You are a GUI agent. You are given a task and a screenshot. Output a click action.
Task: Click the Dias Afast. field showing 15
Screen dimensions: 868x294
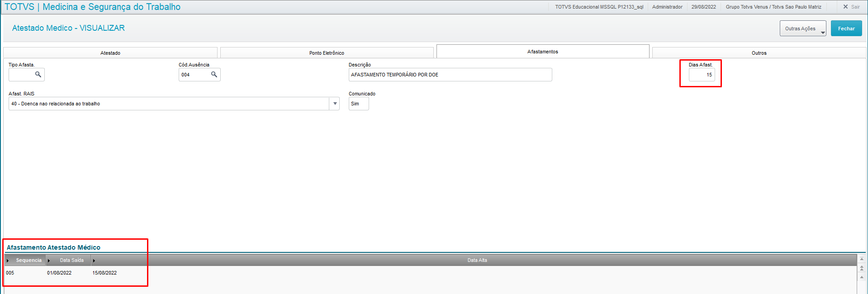pos(702,75)
